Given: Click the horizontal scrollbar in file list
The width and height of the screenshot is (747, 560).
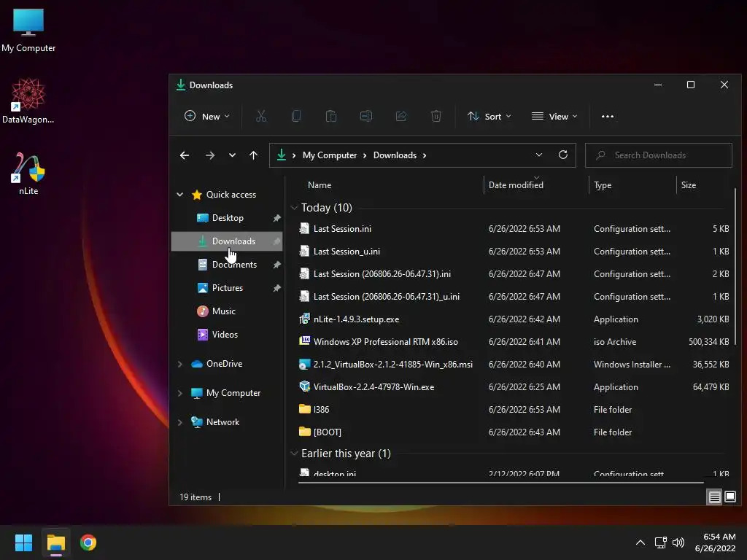Looking at the screenshot, I should point(500,483).
